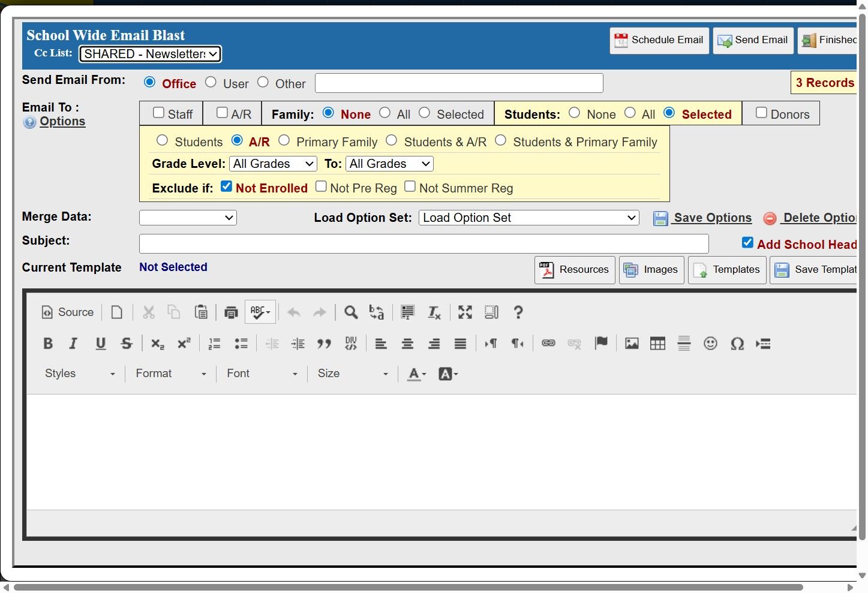This screenshot has height=593, width=868.
Task: Open the Save Options link
Action: point(712,218)
